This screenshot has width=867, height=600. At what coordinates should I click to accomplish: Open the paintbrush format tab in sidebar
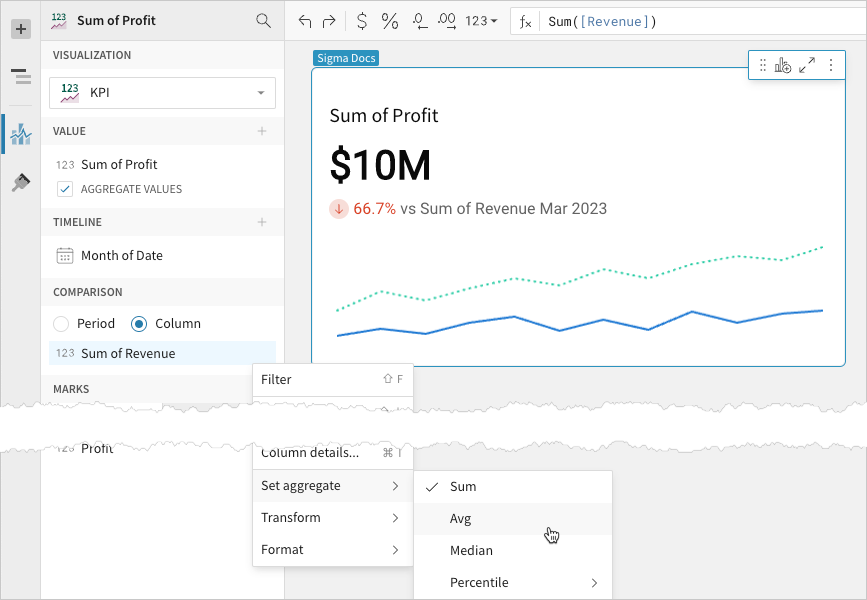click(20, 182)
